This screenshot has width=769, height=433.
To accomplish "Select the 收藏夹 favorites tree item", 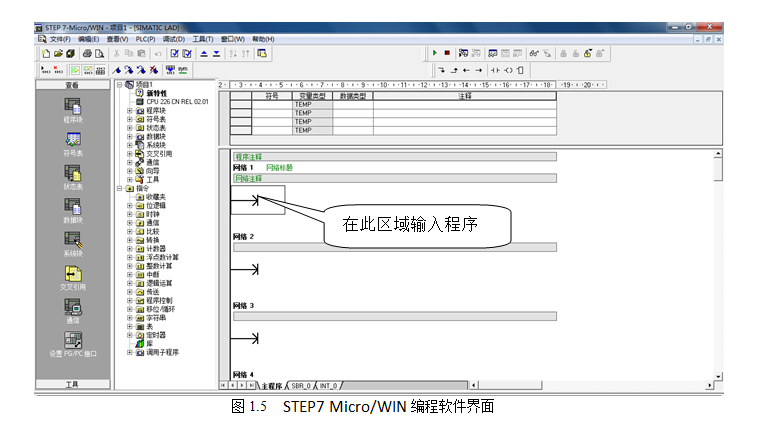I will (155, 197).
